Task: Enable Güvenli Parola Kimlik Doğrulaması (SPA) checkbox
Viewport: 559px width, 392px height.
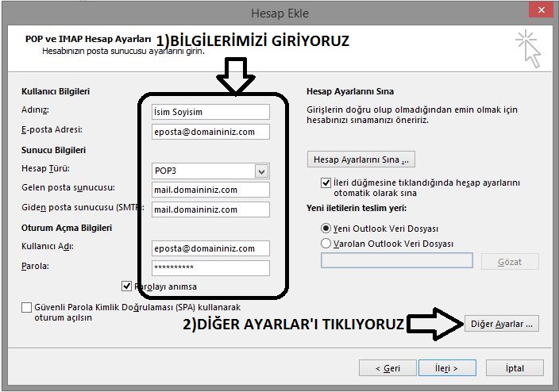Action: tap(27, 307)
